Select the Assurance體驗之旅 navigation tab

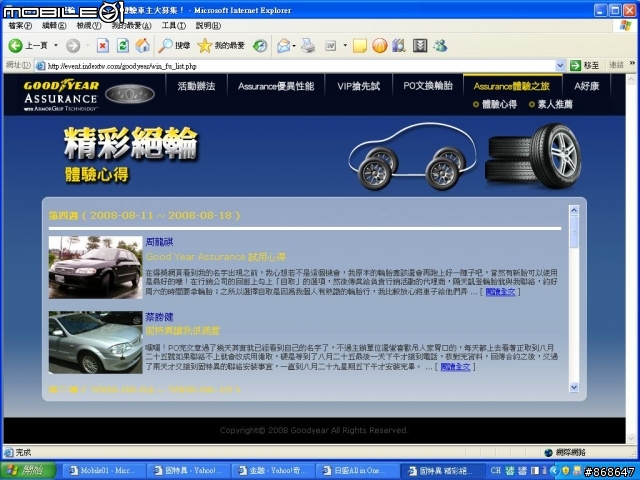pyautogui.click(x=512, y=86)
